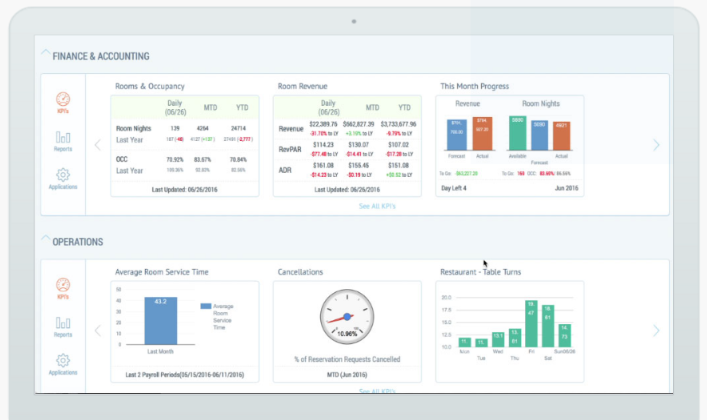Show previous Finance KPI cards with left arrow
Screen dimensions: 707x420
(97, 145)
